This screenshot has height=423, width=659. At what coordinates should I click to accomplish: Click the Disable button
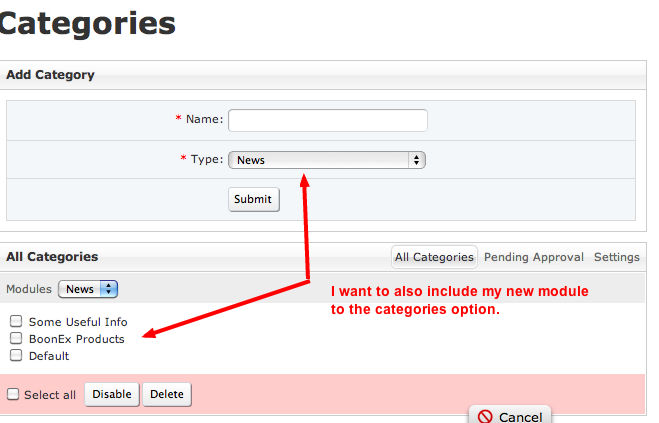point(112,394)
